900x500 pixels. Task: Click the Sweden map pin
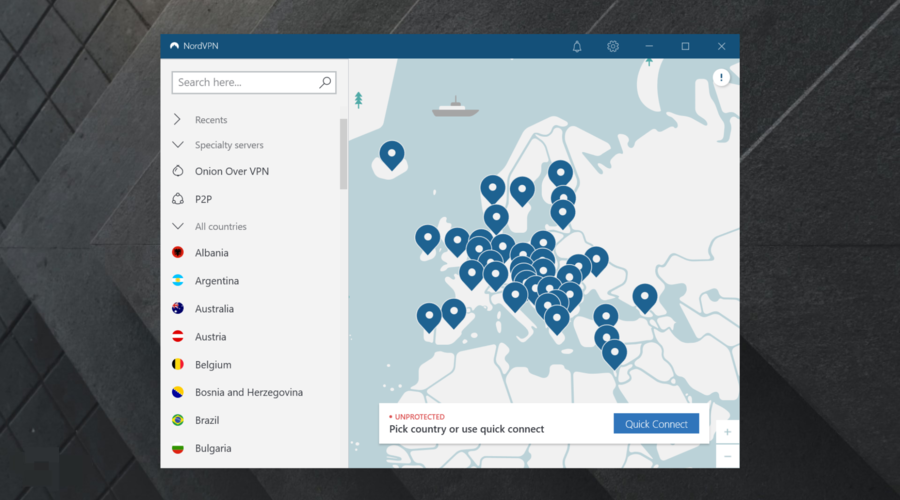point(522,190)
